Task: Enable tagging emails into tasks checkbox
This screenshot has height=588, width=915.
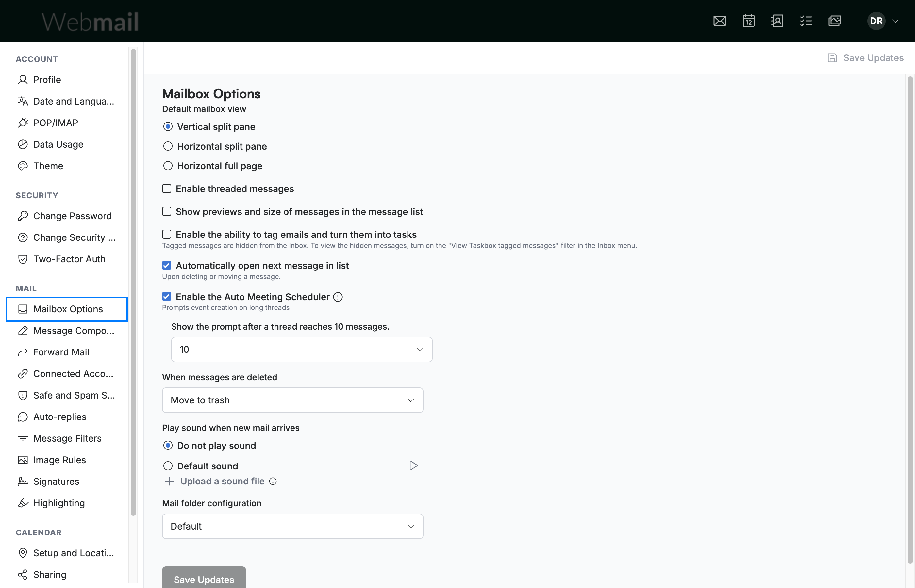Action: 167,234
